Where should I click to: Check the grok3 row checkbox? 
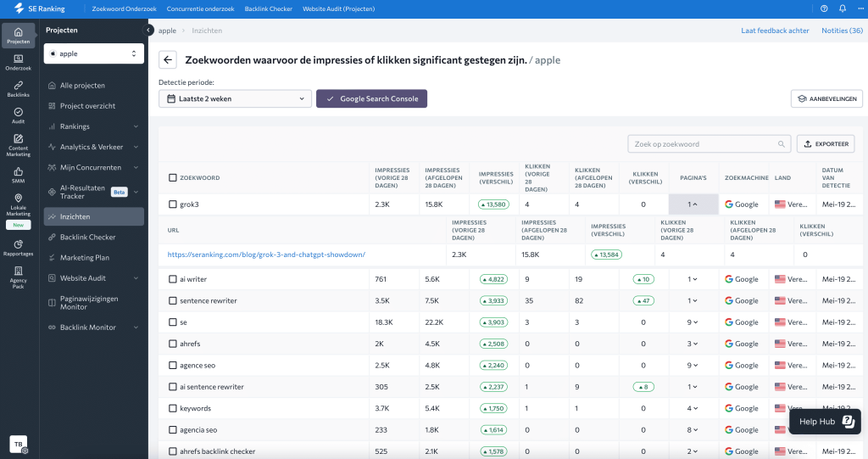173,204
